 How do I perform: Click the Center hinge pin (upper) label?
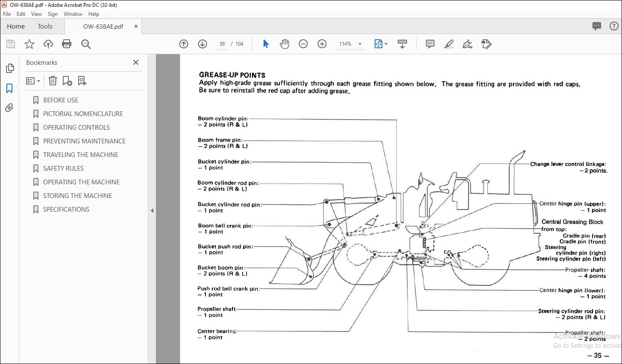tap(572, 204)
